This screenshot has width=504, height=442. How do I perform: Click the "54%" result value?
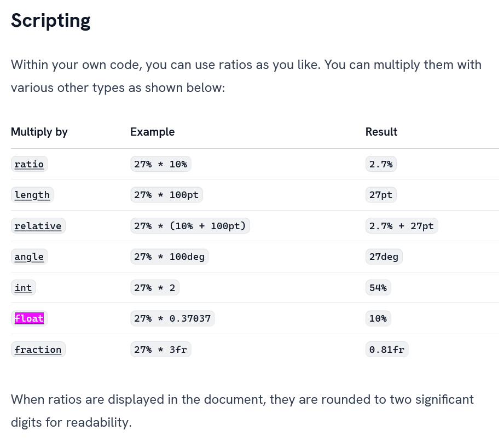pos(378,288)
